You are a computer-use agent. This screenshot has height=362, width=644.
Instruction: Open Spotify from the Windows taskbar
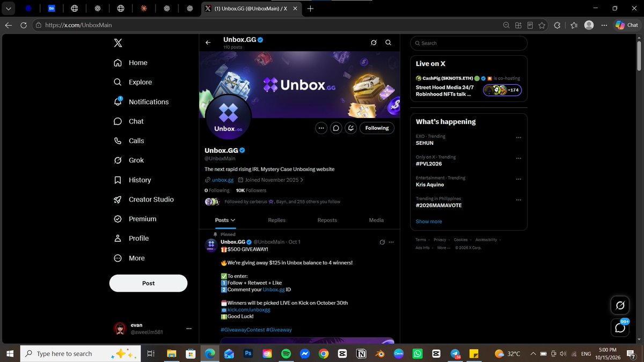[286, 354]
